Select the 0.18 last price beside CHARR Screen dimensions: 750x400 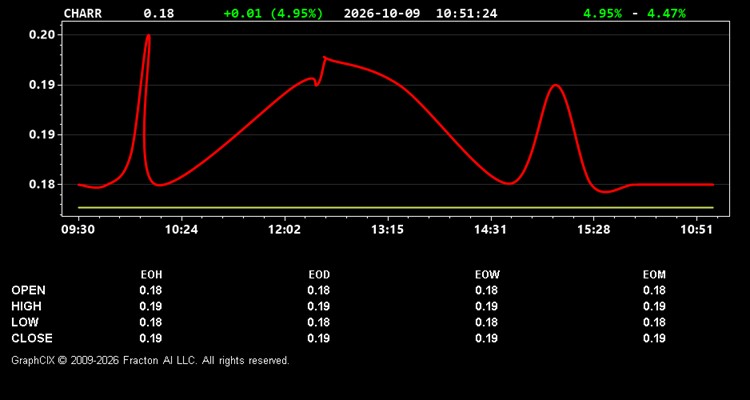pos(159,13)
